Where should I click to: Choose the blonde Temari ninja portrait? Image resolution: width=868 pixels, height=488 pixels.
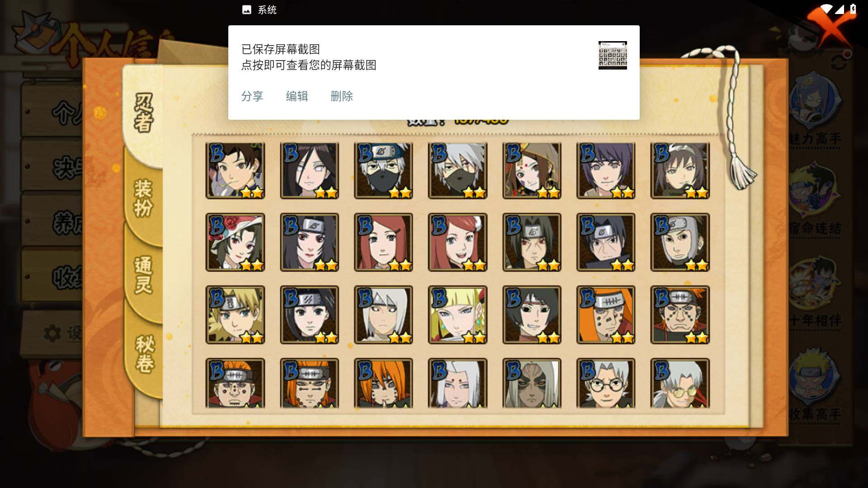coord(235,315)
